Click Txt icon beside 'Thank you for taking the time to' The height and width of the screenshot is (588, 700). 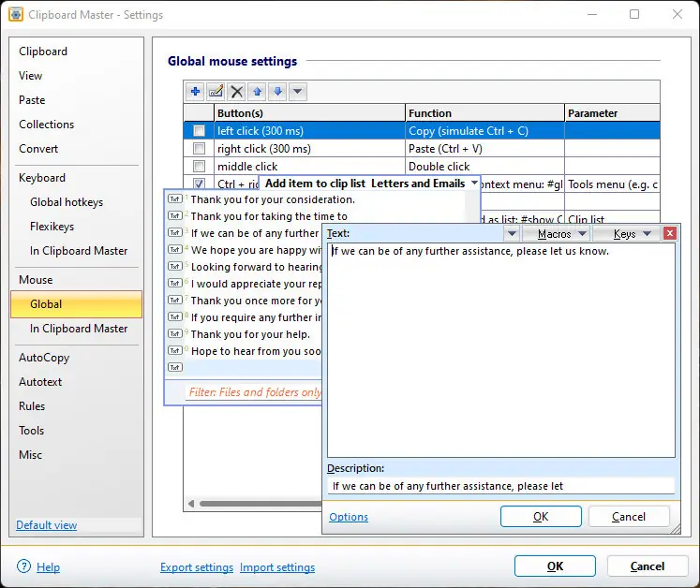(174, 216)
